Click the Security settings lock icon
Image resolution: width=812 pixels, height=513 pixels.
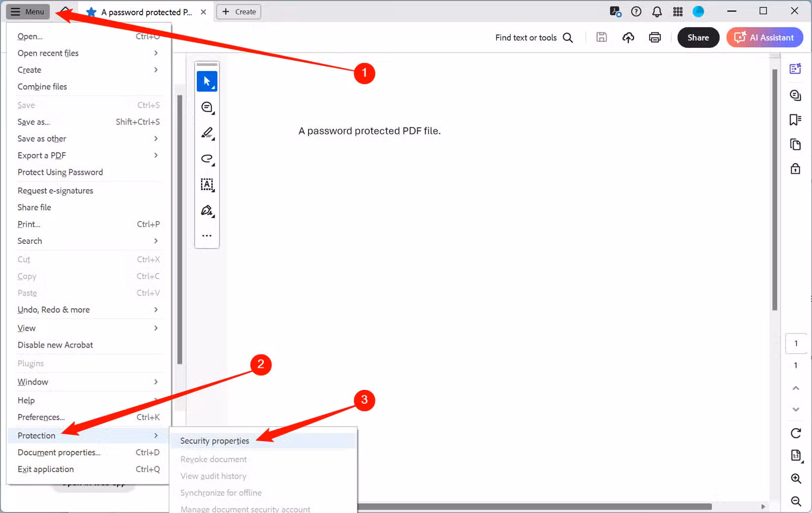pyautogui.click(x=795, y=169)
